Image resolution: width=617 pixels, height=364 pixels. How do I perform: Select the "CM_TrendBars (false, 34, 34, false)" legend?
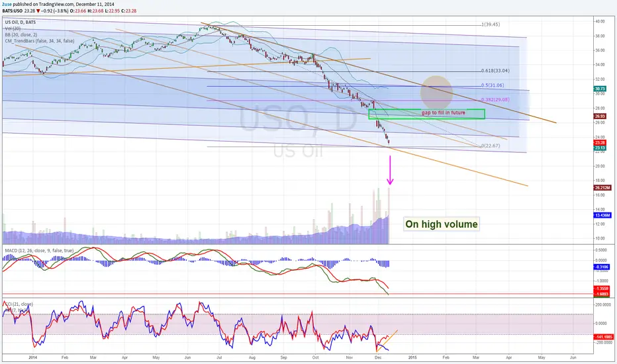point(39,40)
